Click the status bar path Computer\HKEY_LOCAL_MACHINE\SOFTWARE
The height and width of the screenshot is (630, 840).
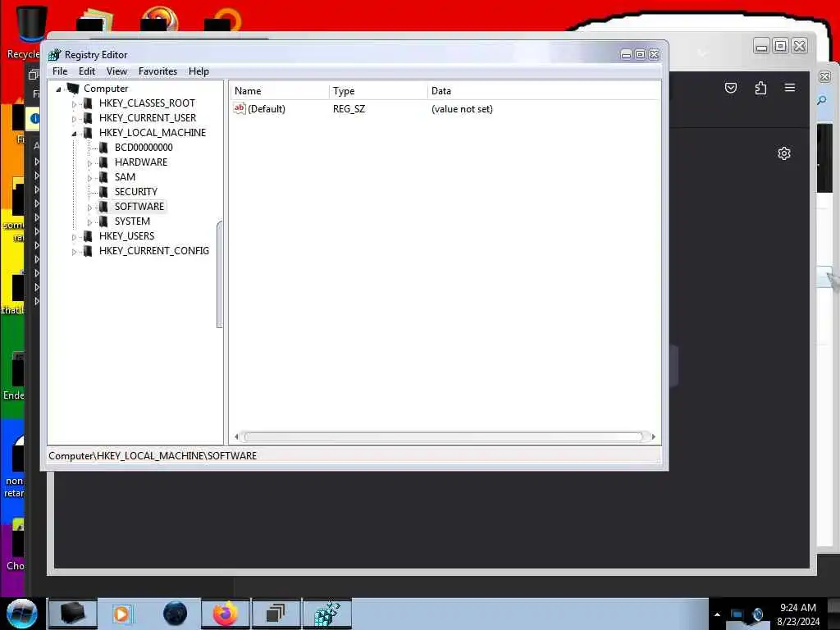(x=153, y=456)
